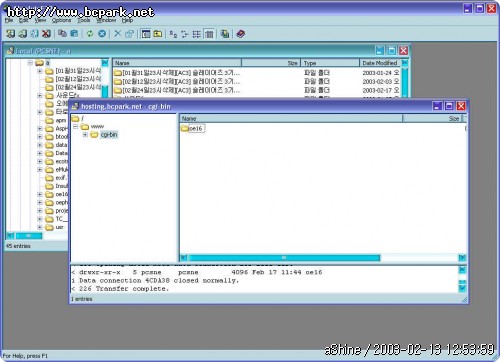500x362 pixels.
Task: Sort local list by Name column
Action: coord(177,63)
